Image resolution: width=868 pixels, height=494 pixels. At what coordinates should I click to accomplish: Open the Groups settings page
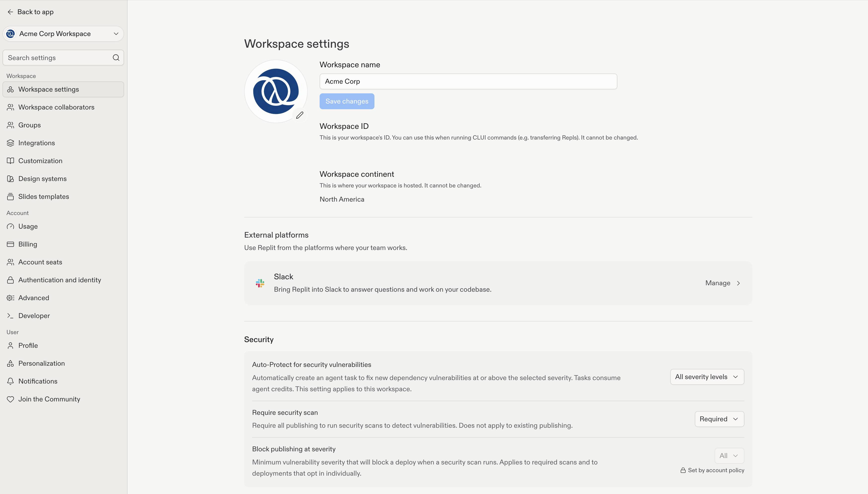pyautogui.click(x=63, y=125)
